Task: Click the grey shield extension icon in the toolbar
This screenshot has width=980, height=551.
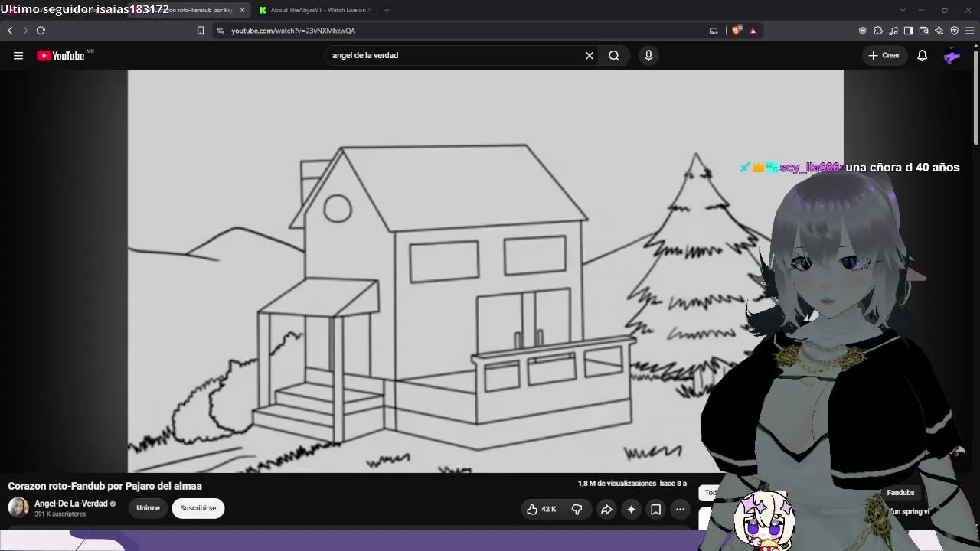Action: 863,31
